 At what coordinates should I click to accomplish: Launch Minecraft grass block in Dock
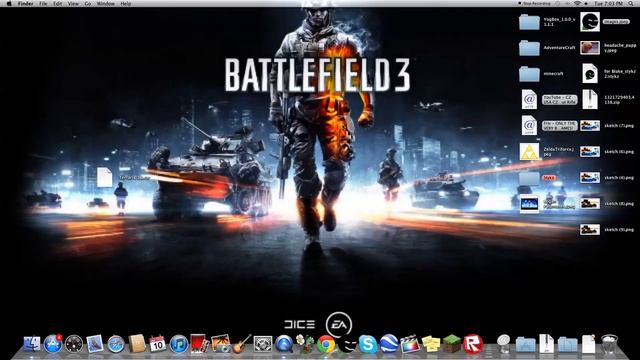point(452,344)
